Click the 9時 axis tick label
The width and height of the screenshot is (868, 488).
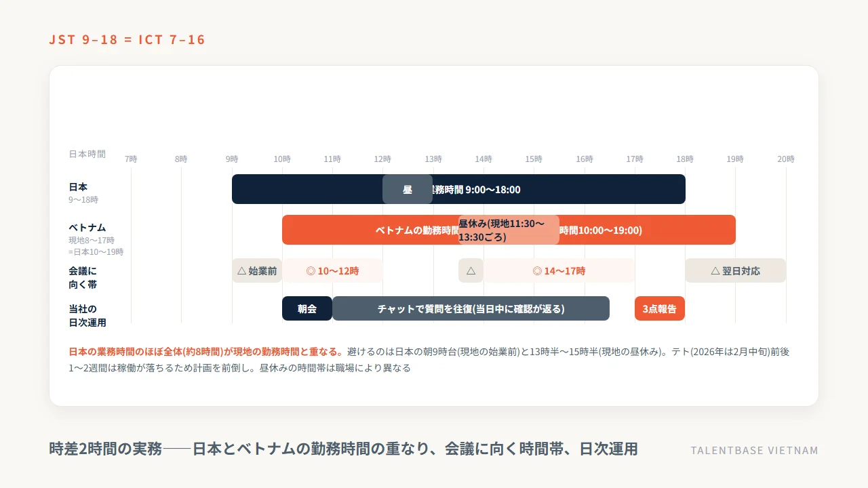232,159
